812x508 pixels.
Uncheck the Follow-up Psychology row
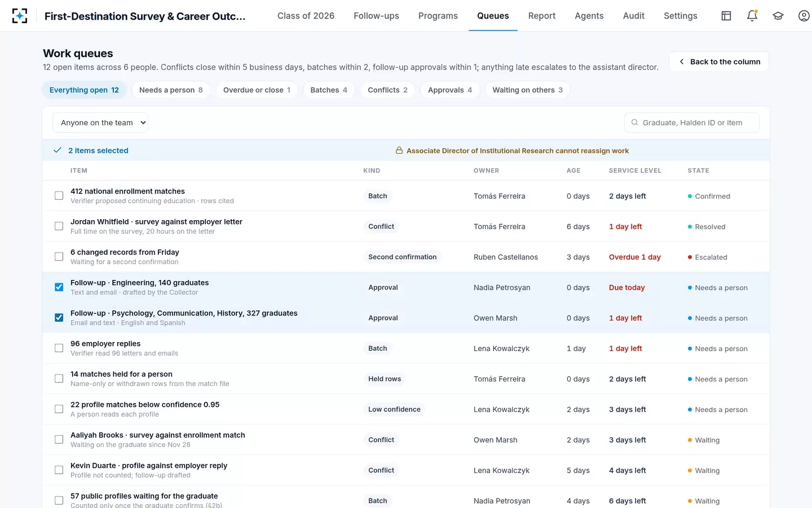(59, 318)
